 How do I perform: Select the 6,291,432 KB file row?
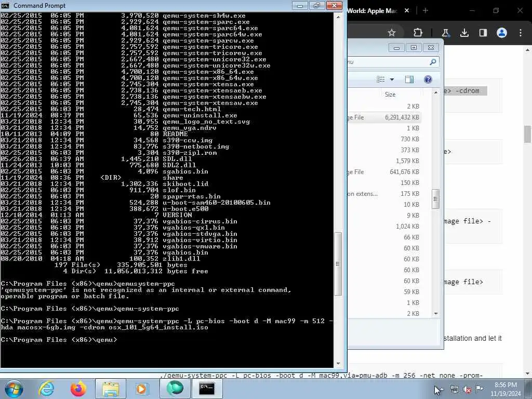coord(384,117)
